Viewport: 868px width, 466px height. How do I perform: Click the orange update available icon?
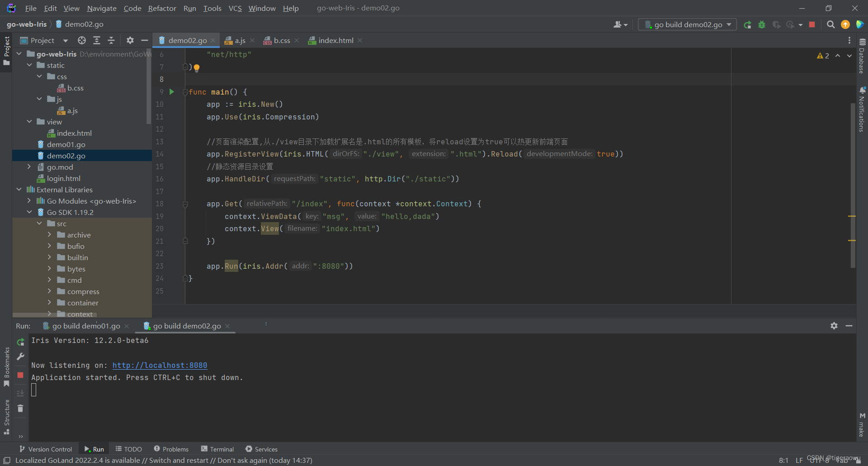coord(845,25)
